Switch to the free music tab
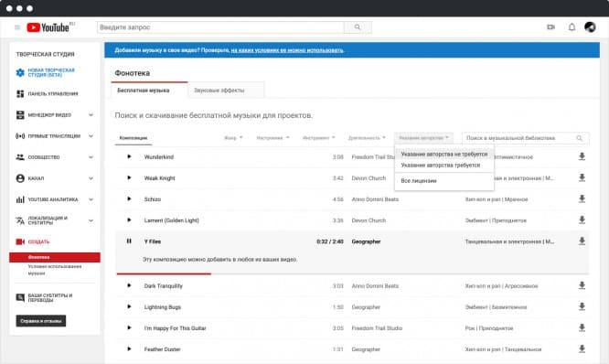This screenshot has width=609, height=364. coord(149,91)
